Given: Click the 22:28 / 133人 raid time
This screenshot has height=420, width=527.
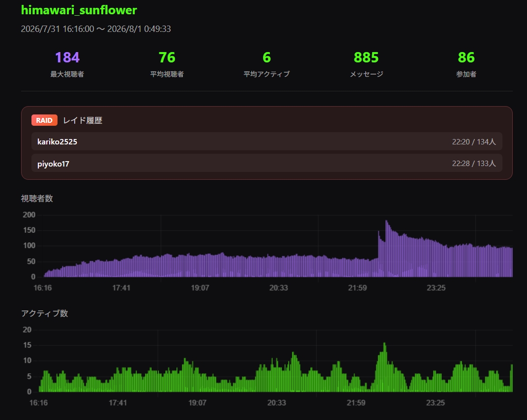Looking at the screenshot, I should click(474, 164).
